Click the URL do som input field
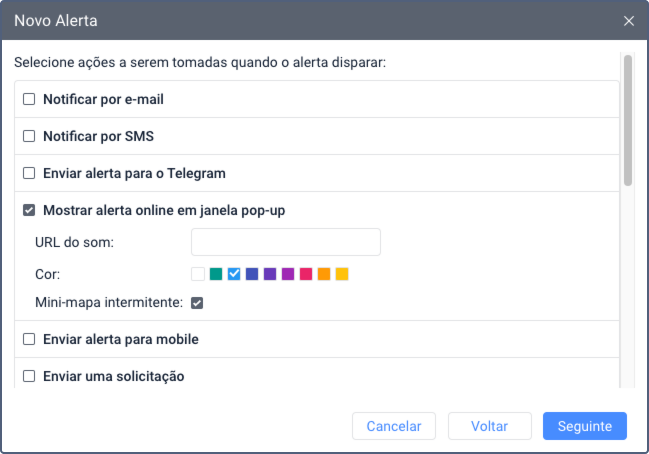This screenshot has width=649, height=454. click(x=286, y=242)
